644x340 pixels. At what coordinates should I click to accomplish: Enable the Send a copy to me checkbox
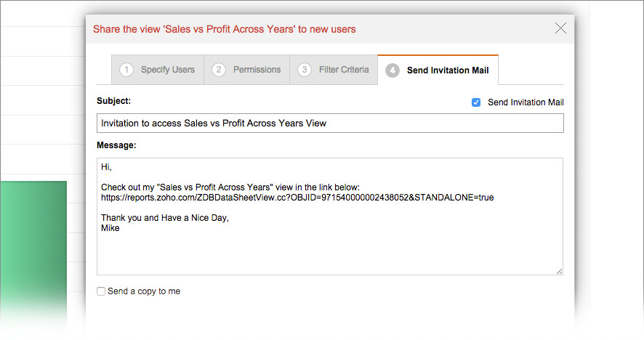tap(101, 291)
